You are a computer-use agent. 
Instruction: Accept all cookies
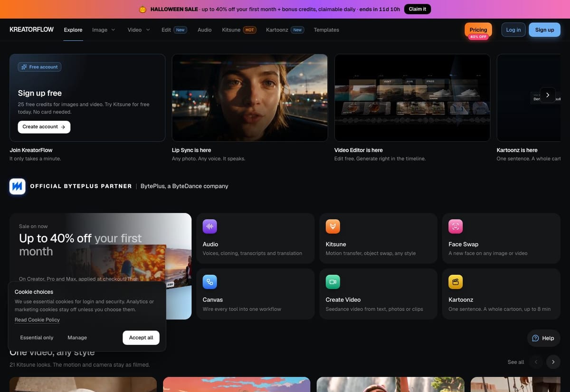point(141,338)
